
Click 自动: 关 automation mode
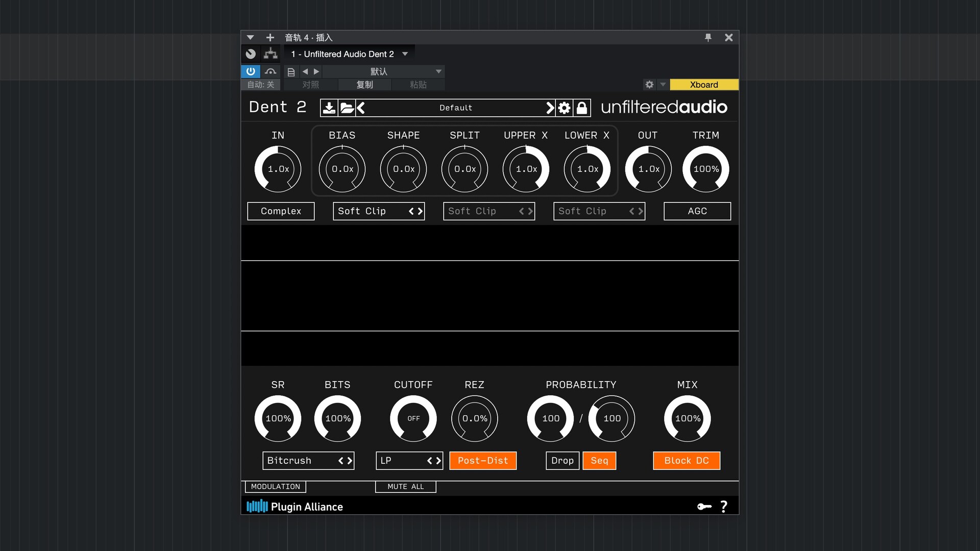click(x=261, y=85)
